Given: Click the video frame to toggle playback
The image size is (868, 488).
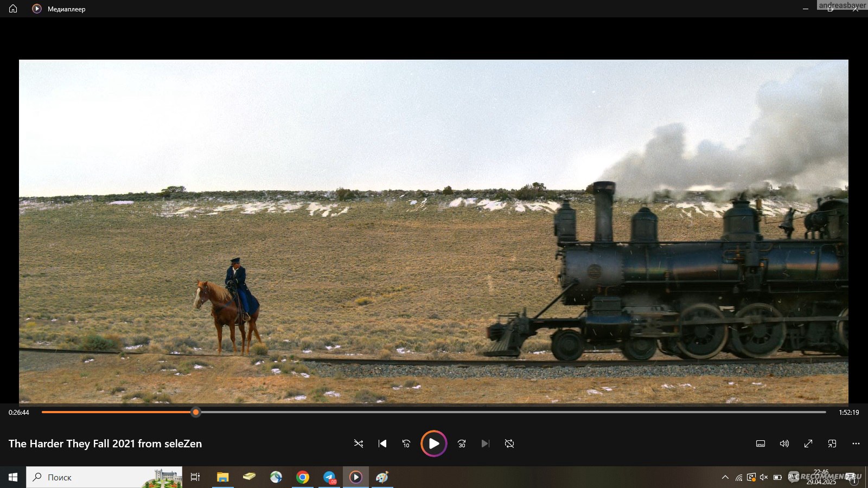Looking at the screenshot, I should (433, 232).
